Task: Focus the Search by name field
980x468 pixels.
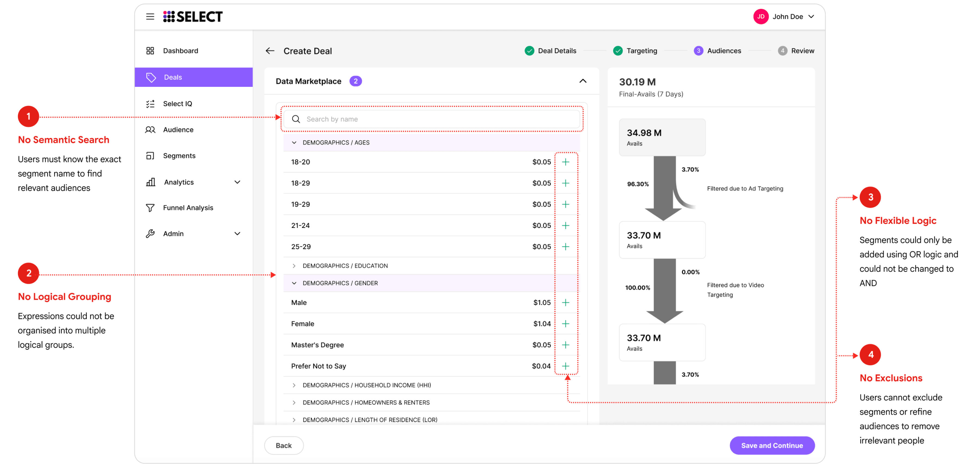Action: (x=432, y=119)
